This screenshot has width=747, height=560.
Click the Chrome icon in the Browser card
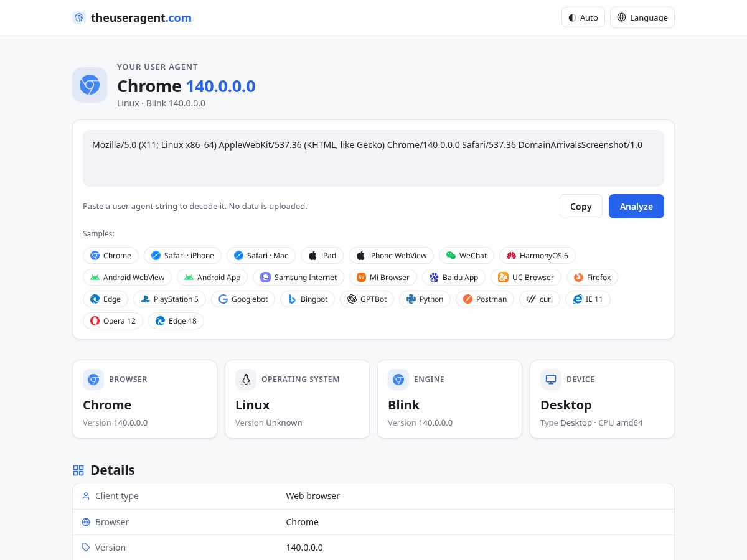click(x=93, y=380)
